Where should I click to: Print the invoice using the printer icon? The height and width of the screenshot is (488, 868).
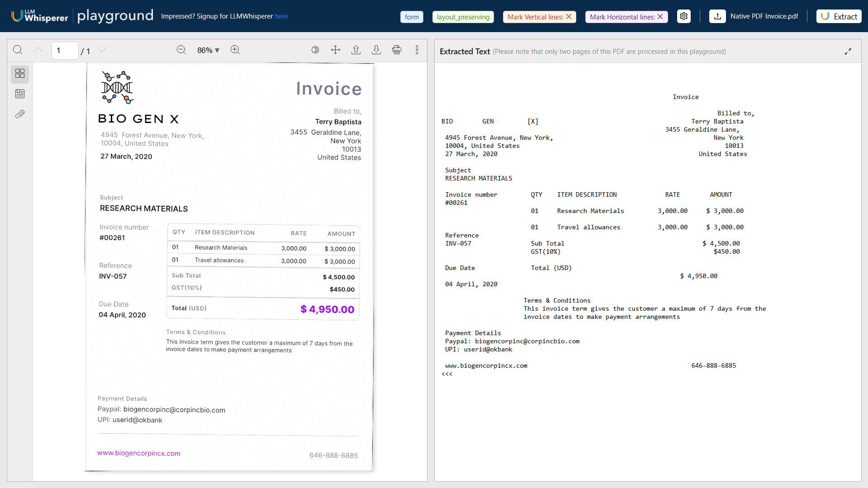point(397,50)
